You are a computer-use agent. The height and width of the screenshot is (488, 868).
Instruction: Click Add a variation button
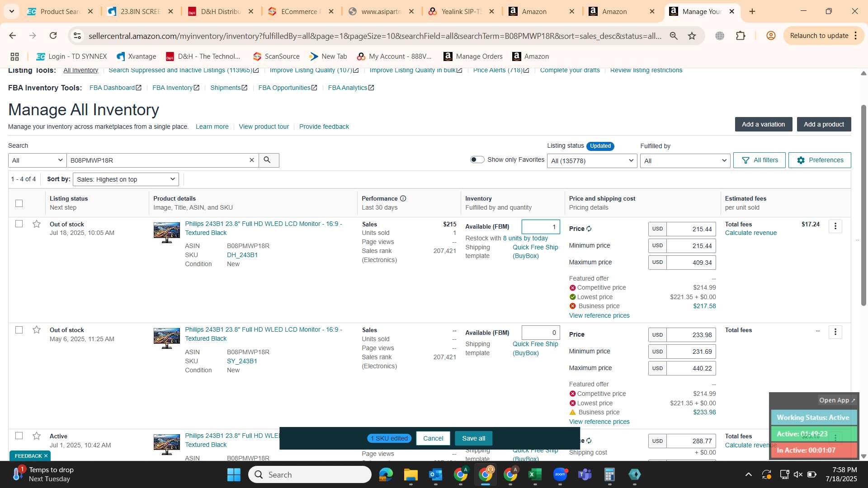764,124
